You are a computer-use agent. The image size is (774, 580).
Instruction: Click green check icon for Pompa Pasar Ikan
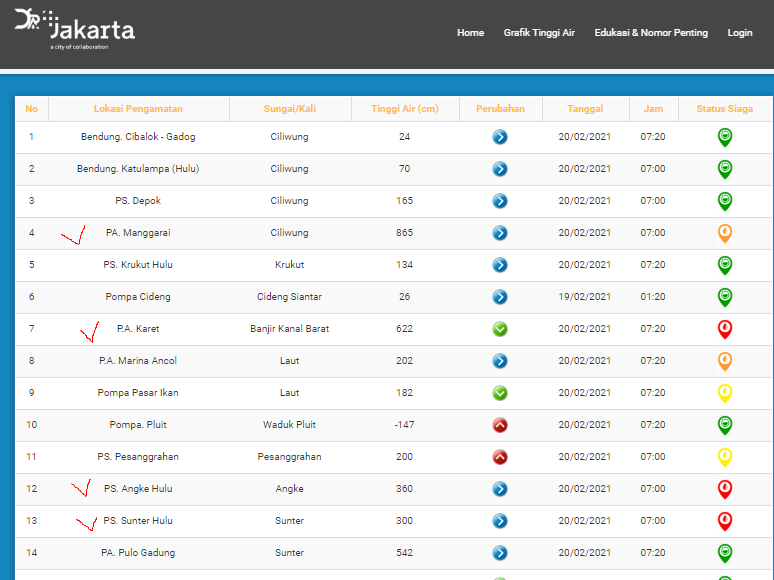[500, 393]
